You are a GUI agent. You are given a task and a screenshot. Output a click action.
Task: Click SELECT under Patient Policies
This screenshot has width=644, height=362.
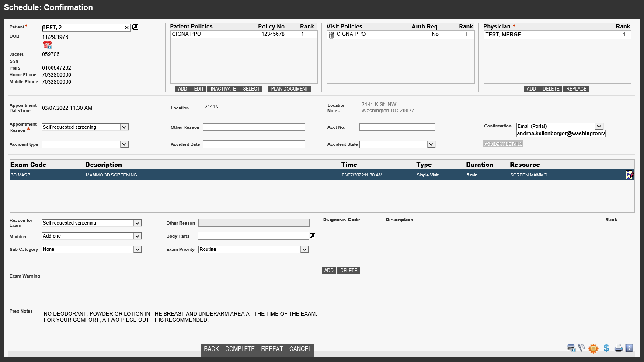[x=251, y=89]
